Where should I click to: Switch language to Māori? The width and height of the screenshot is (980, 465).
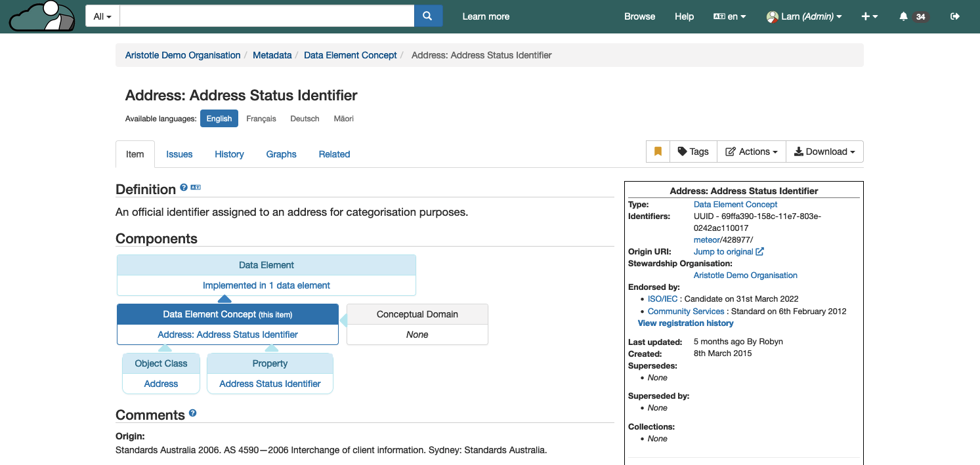[343, 119]
